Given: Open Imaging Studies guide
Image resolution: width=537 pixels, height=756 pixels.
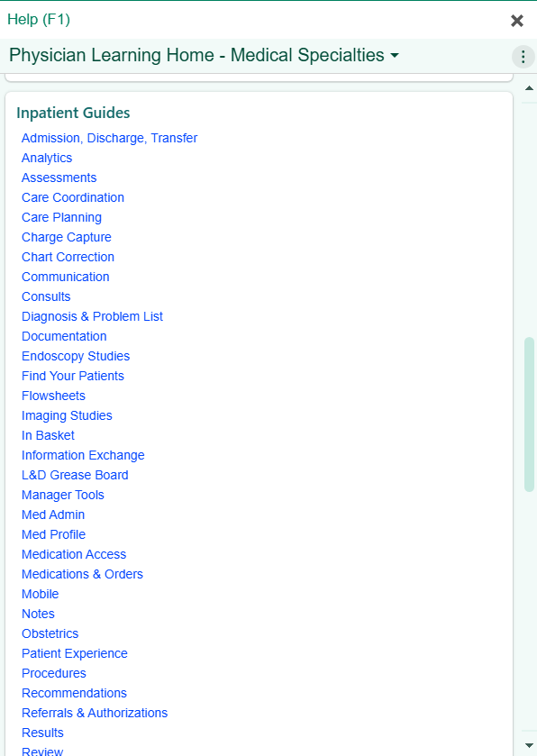Looking at the screenshot, I should (67, 414).
